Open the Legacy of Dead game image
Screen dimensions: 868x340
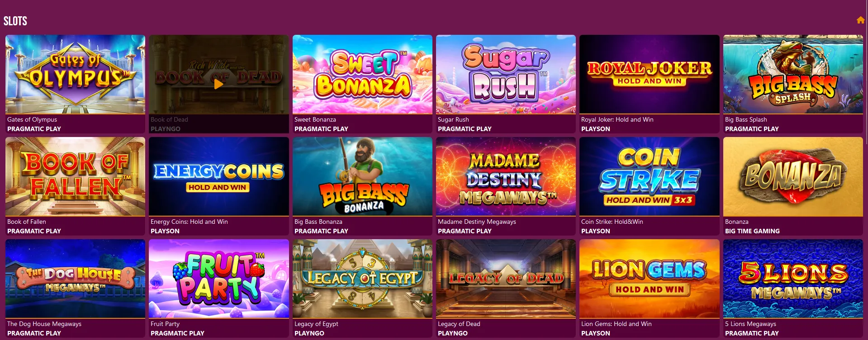[506, 279]
